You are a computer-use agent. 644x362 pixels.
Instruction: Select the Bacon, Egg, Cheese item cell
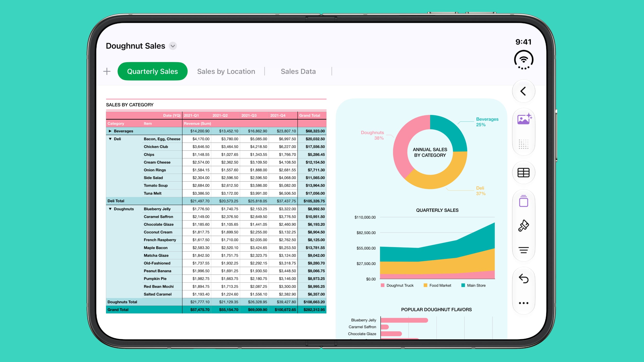[163, 139]
